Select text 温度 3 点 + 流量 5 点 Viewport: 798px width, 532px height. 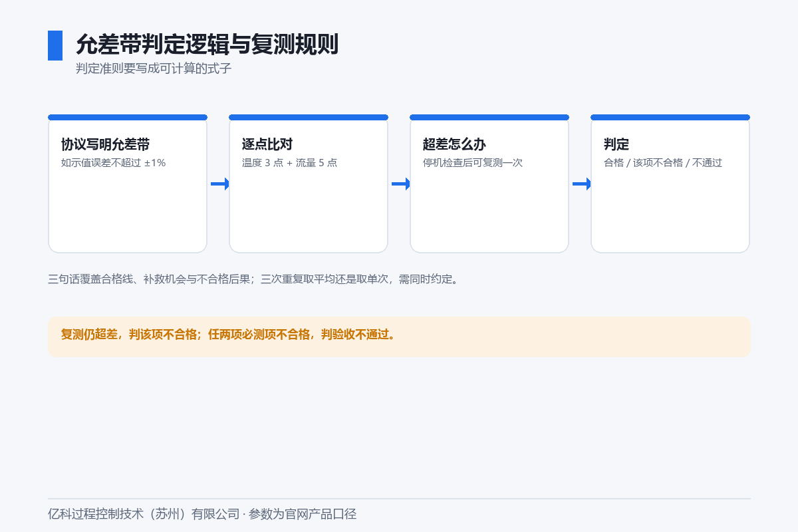(289, 162)
